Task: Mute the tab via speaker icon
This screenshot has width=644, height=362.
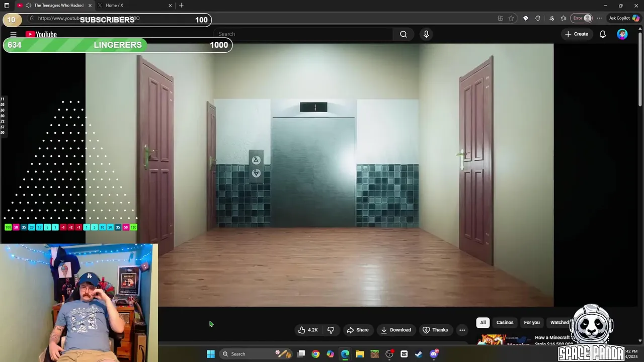Action: click(x=28, y=5)
